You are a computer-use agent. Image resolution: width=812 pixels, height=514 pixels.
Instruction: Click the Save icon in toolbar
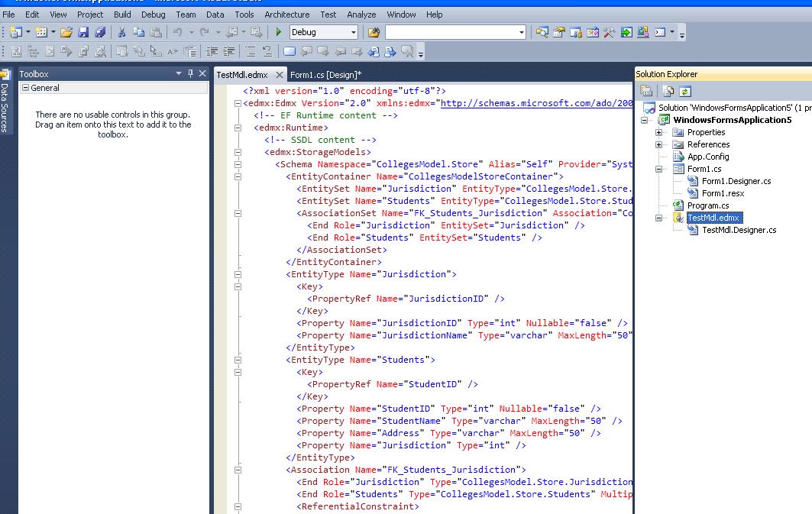pyautogui.click(x=82, y=32)
